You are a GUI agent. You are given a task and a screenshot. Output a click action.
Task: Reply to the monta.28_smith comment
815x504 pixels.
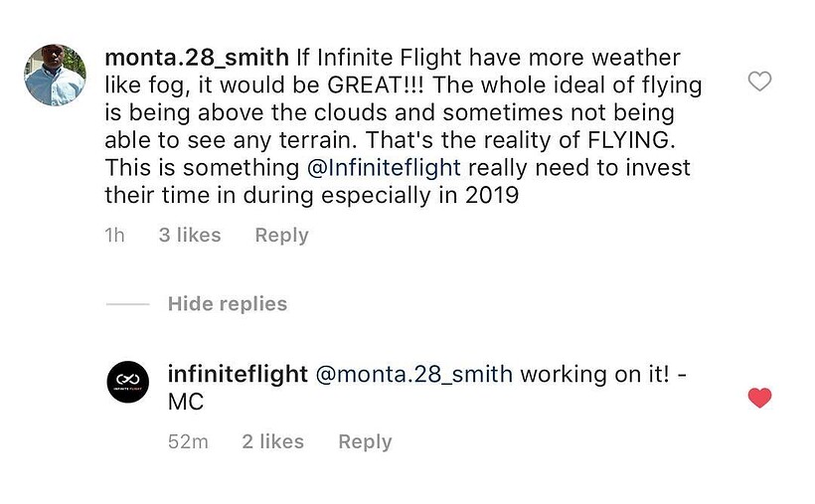tap(281, 236)
